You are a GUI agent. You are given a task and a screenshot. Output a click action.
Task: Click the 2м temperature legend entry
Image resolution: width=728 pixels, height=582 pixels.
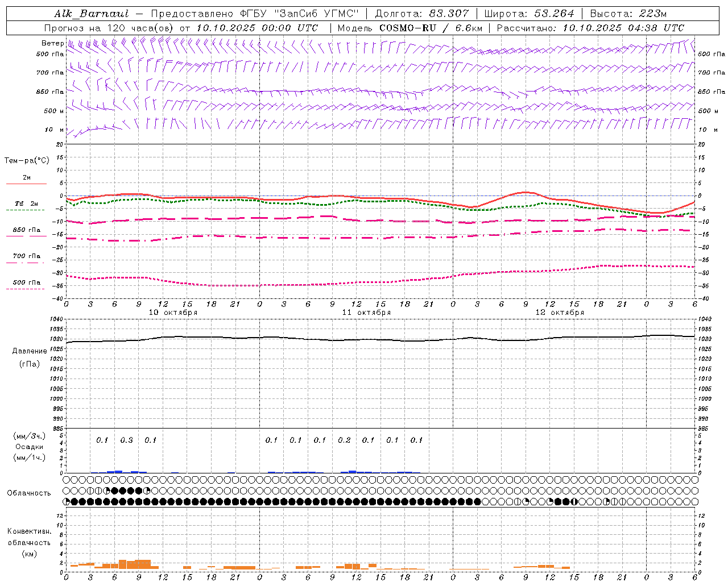tap(26, 178)
